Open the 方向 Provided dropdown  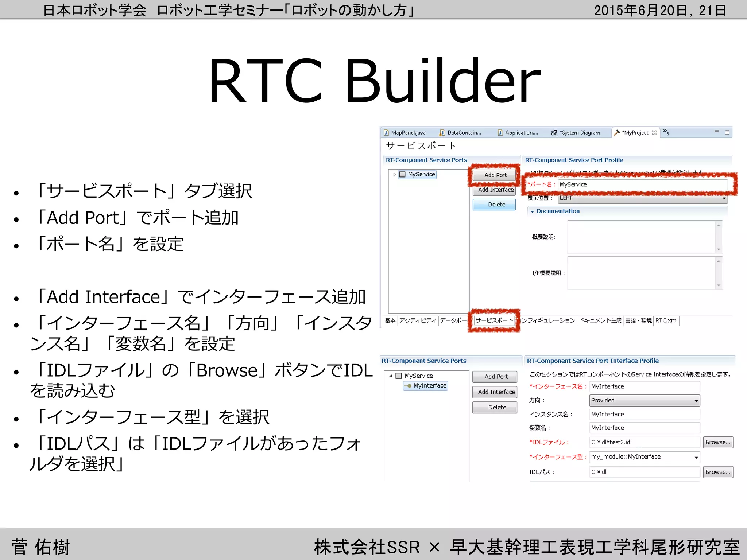pyautogui.click(x=696, y=401)
